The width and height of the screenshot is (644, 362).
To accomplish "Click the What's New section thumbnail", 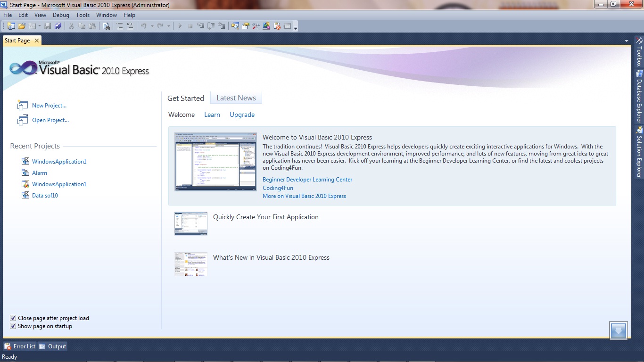I will pyautogui.click(x=191, y=264).
